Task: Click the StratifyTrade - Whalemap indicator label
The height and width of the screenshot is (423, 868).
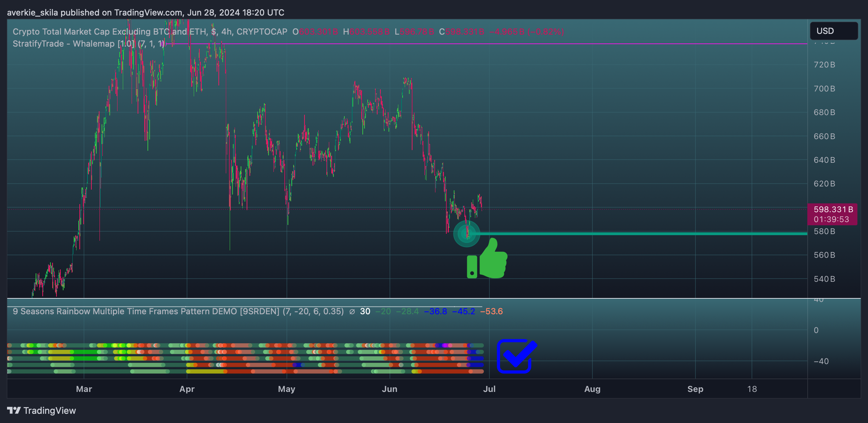Action: click(x=89, y=44)
